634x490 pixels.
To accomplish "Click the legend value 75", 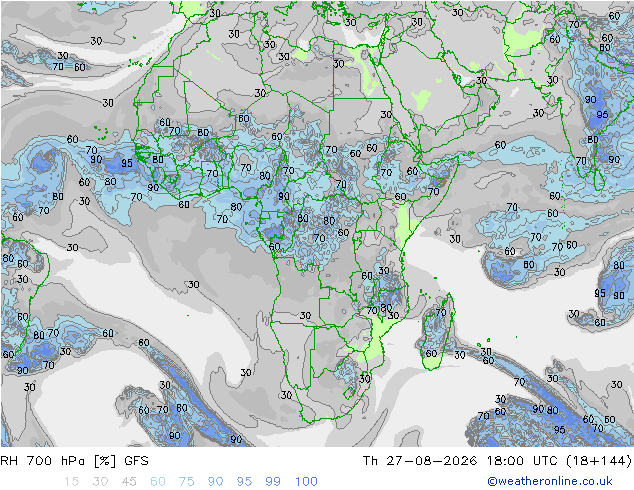I will click(186, 481).
